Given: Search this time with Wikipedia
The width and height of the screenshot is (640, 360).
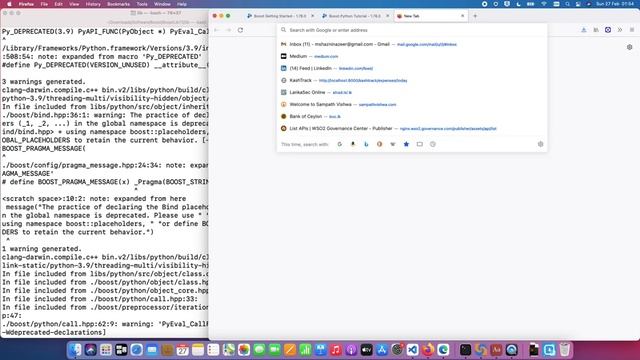Looking at the screenshot, I should [393, 144].
